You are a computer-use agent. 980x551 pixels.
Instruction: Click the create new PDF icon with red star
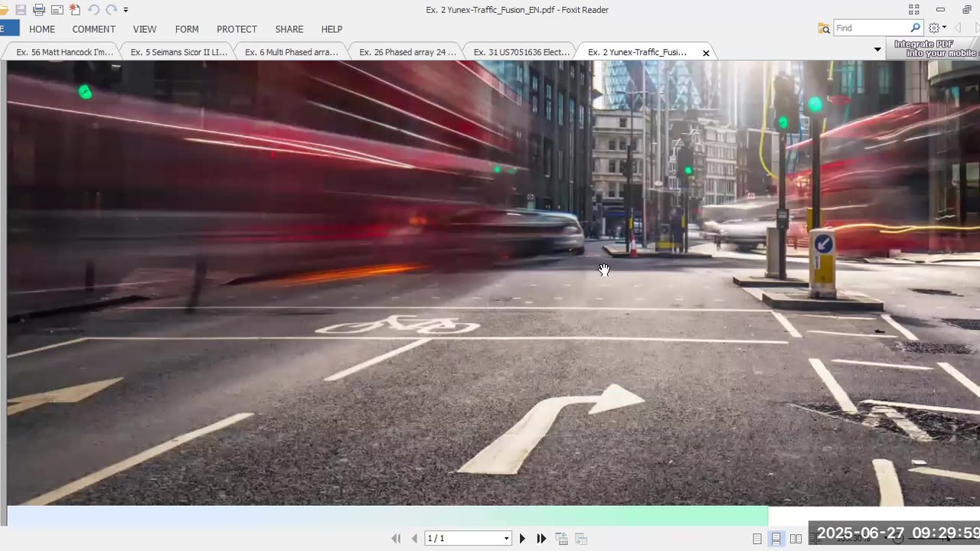[x=74, y=10]
